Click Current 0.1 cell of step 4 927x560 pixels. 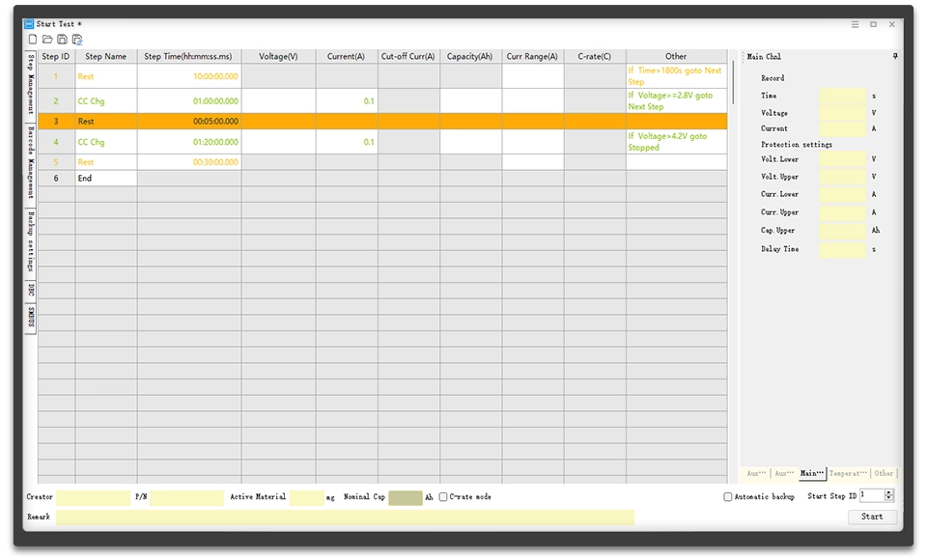tap(347, 142)
